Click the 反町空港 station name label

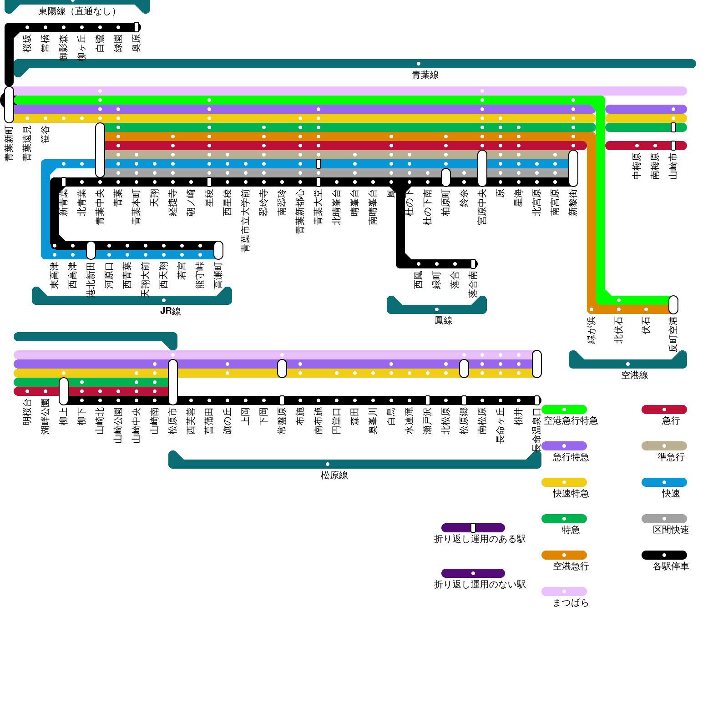pyautogui.click(x=673, y=334)
